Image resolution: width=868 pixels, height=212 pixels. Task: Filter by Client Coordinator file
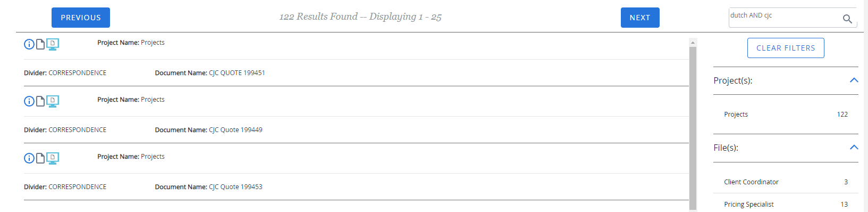(x=786, y=182)
